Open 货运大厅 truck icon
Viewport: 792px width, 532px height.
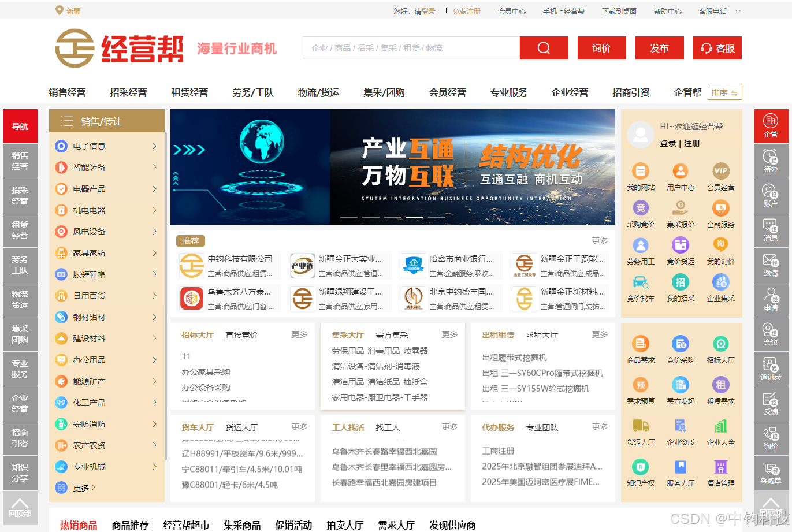641,426
